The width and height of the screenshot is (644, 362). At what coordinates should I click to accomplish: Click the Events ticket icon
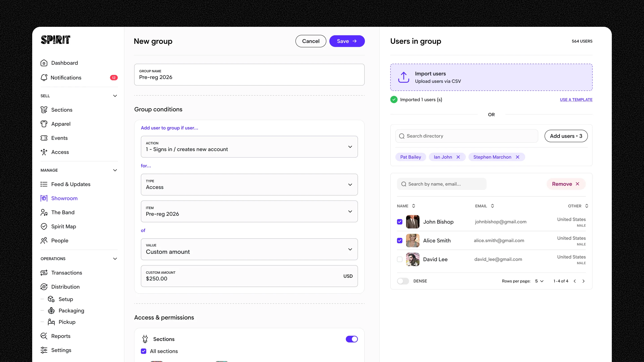coord(44,138)
